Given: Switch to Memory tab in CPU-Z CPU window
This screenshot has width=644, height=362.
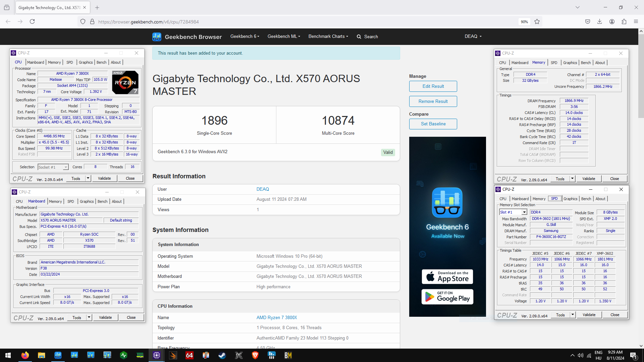Looking at the screenshot, I should pyautogui.click(x=54, y=62).
